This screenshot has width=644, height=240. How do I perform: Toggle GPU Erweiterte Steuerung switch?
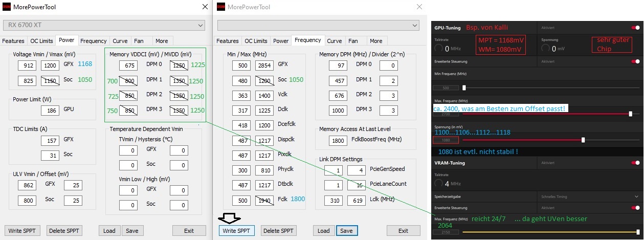(635, 61)
